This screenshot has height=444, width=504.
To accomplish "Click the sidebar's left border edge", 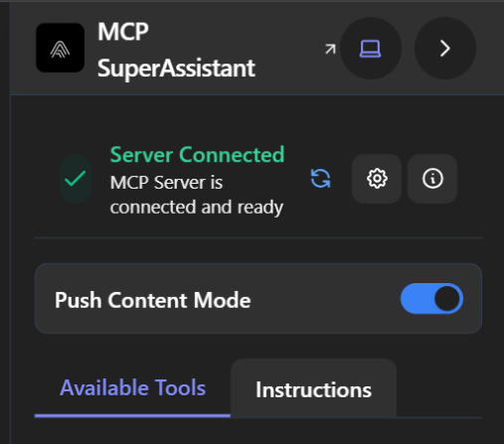I will pyautogui.click(x=10, y=222).
